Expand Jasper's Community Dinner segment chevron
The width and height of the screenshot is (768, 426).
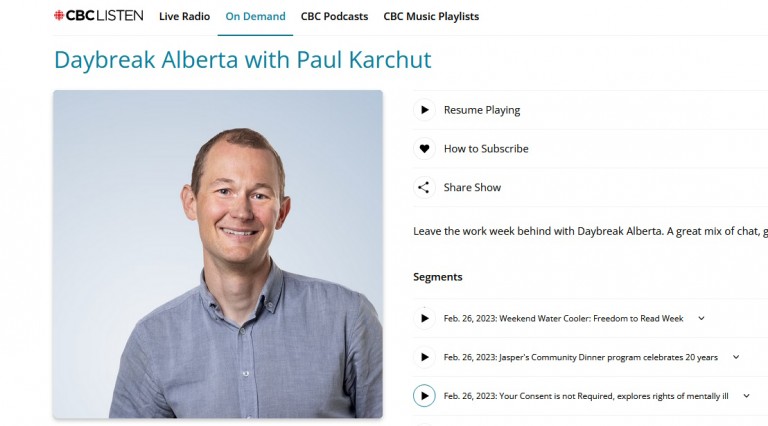(736, 357)
